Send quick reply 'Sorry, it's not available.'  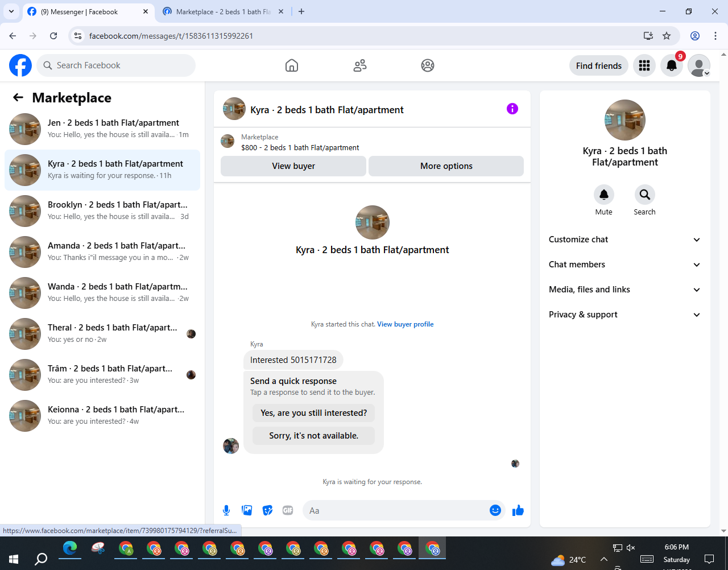tap(314, 436)
